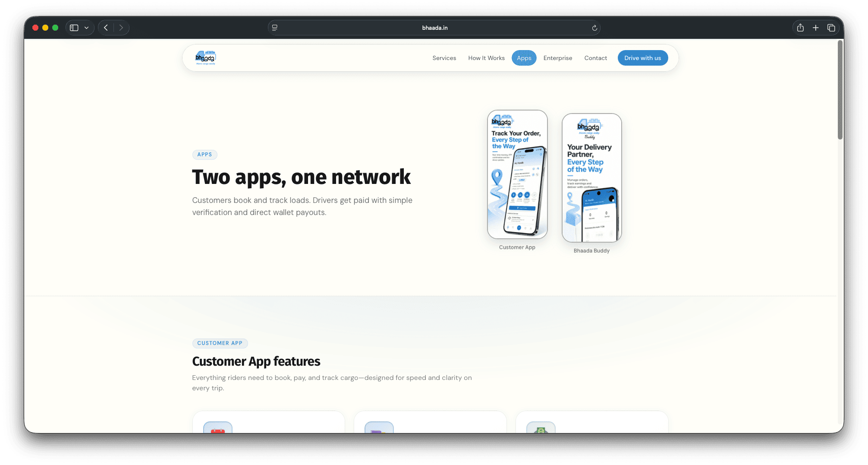This screenshot has width=868, height=465.
Task: Open a new tab with plus icon
Action: point(816,28)
